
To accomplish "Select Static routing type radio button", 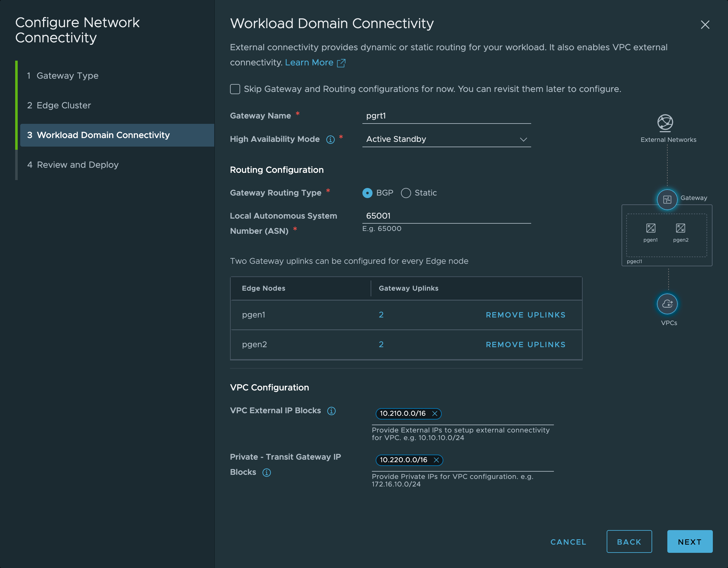I will [x=406, y=193].
